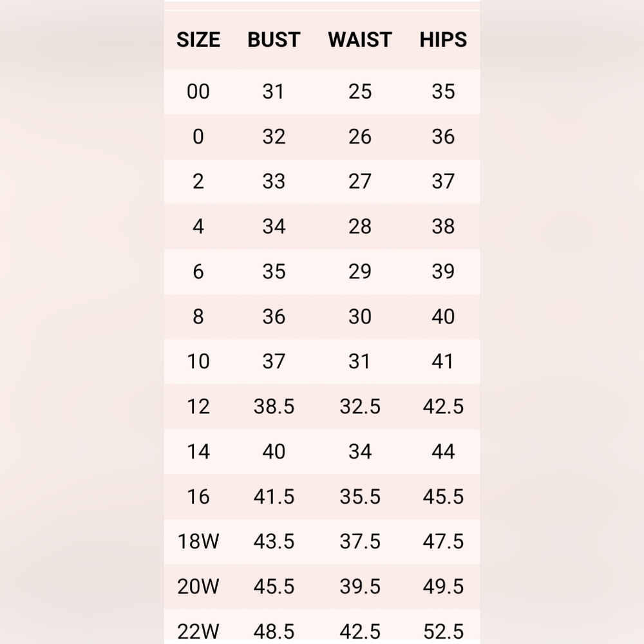
Task: Click the 38.5 bust value
Action: coord(274,407)
